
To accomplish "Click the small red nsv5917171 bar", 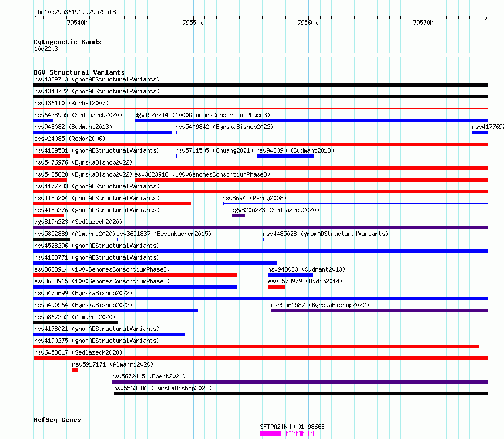I will [x=75, y=371].
